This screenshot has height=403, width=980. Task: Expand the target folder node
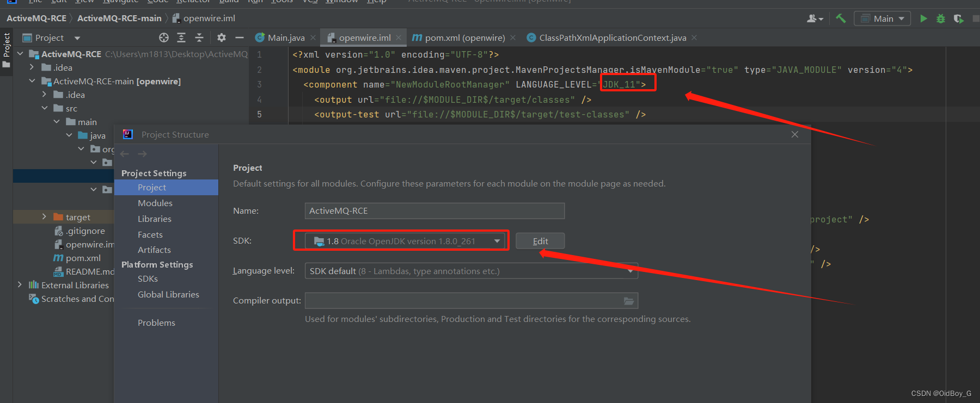pos(44,217)
